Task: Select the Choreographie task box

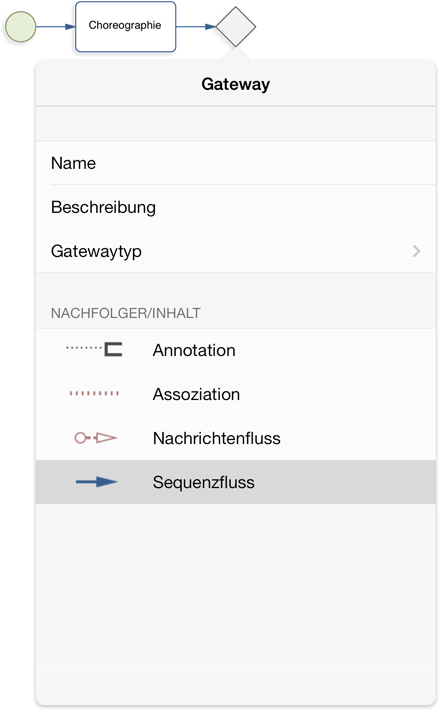Action: [125, 27]
